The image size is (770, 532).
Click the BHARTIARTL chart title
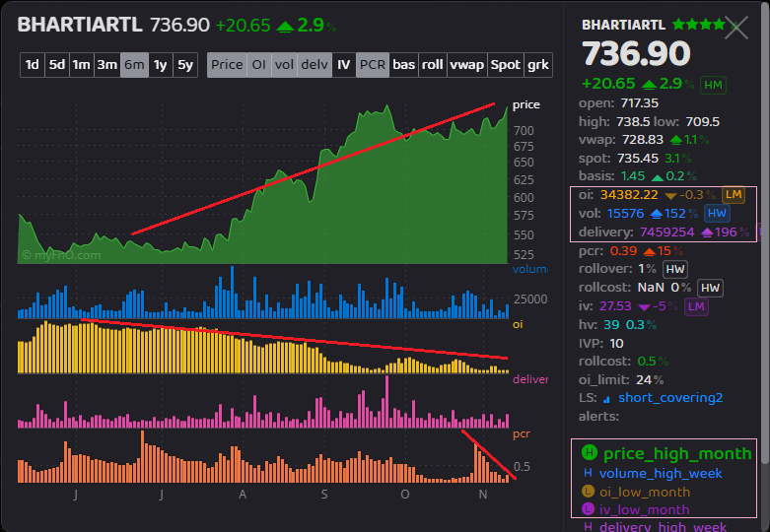tap(80, 25)
